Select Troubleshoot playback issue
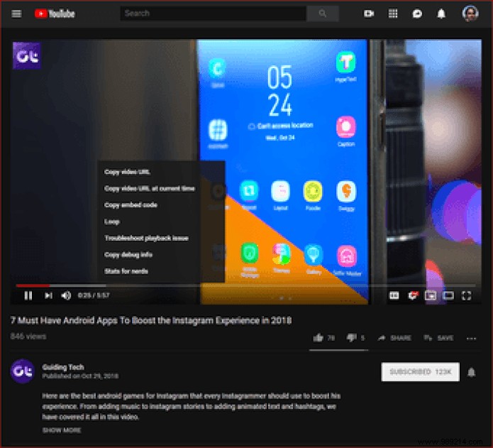 (147, 238)
